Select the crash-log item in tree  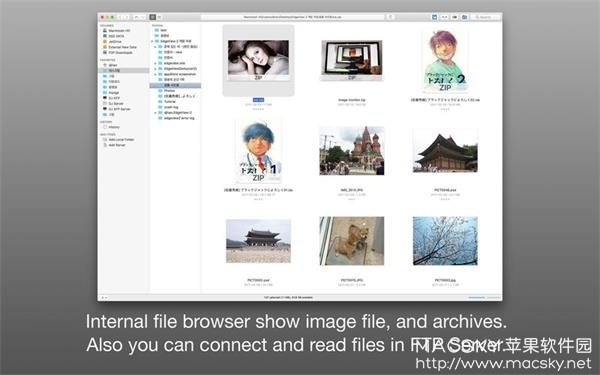pyautogui.click(x=171, y=107)
